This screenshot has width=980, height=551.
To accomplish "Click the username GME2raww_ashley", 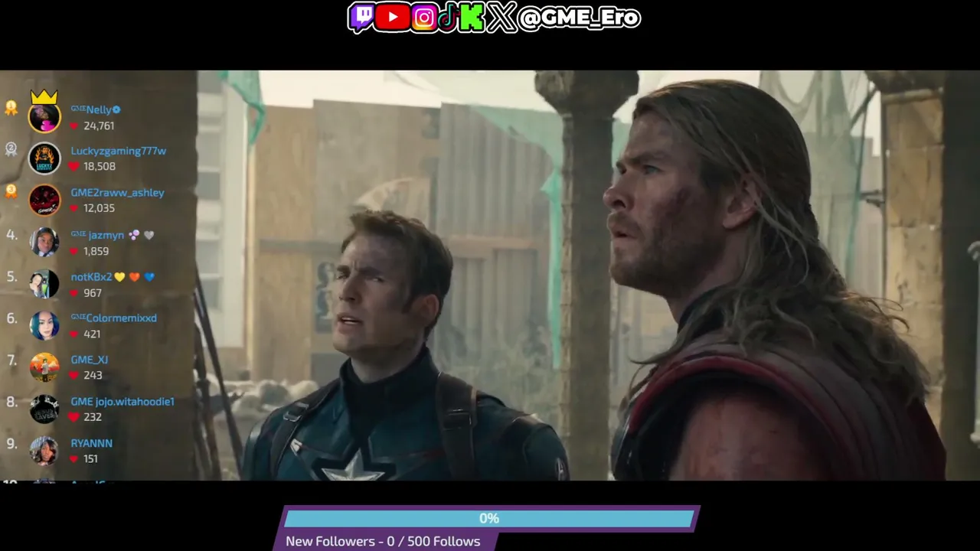I will pos(117,193).
